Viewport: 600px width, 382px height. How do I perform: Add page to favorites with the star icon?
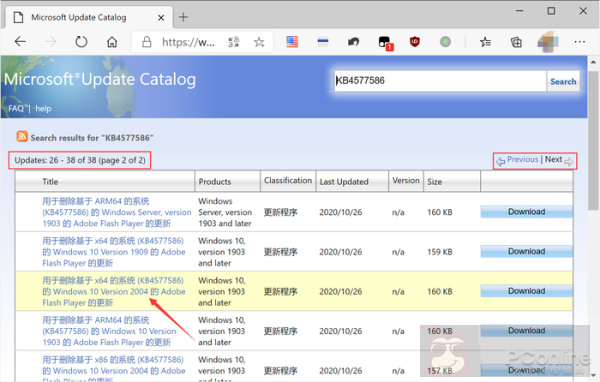coord(259,42)
